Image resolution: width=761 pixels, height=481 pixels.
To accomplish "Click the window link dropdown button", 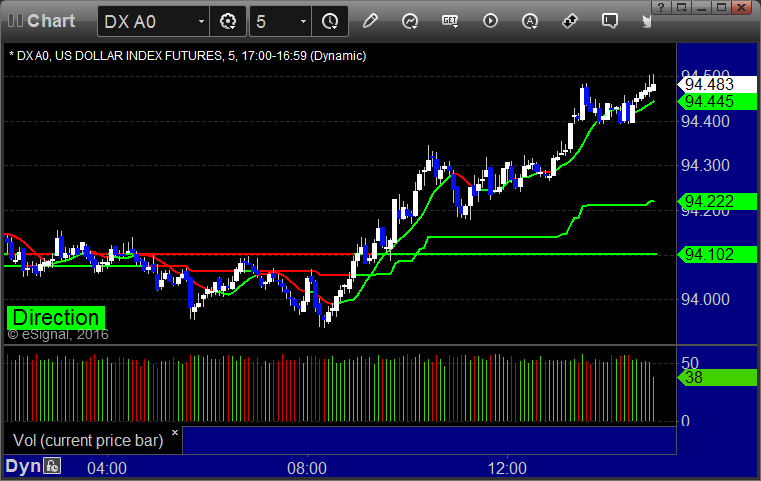I will 681,7.
